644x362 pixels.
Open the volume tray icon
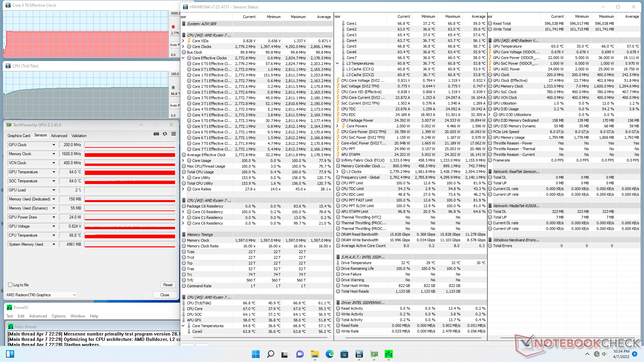click(604, 354)
